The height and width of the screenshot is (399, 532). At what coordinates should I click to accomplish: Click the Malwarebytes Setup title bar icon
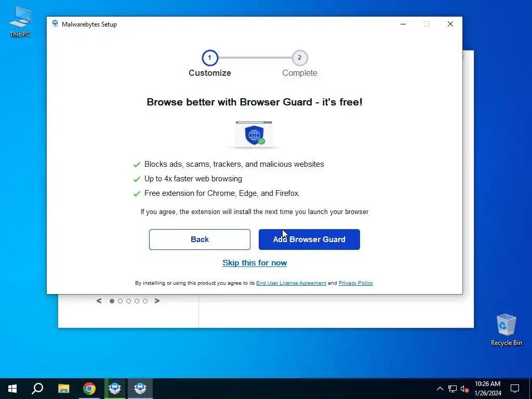click(x=55, y=24)
